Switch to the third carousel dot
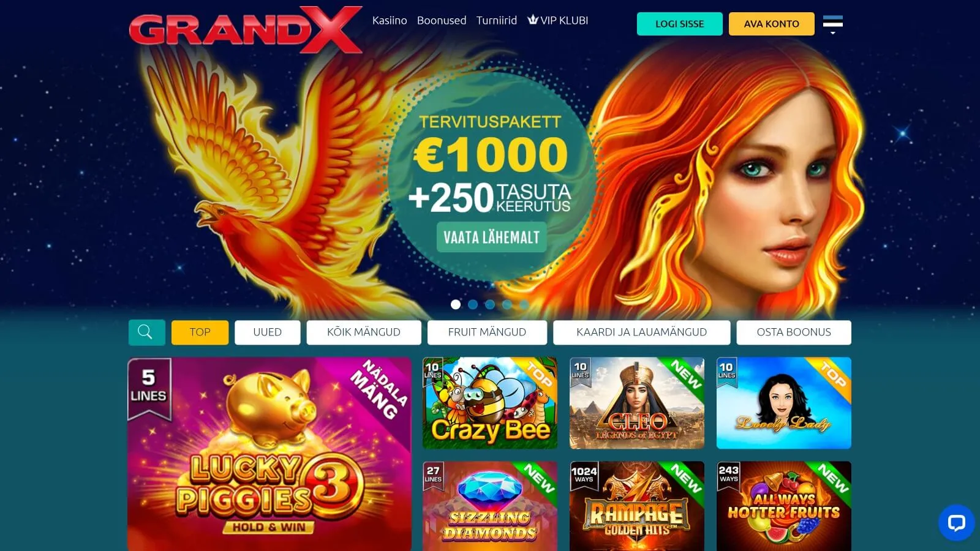This screenshot has height=551, width=980. pos(490,304)
